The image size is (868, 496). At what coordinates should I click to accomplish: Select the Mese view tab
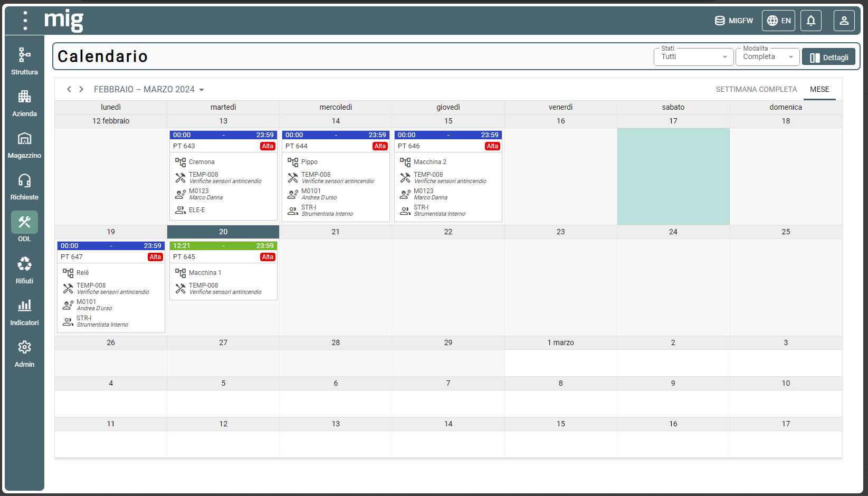point(819,90)
